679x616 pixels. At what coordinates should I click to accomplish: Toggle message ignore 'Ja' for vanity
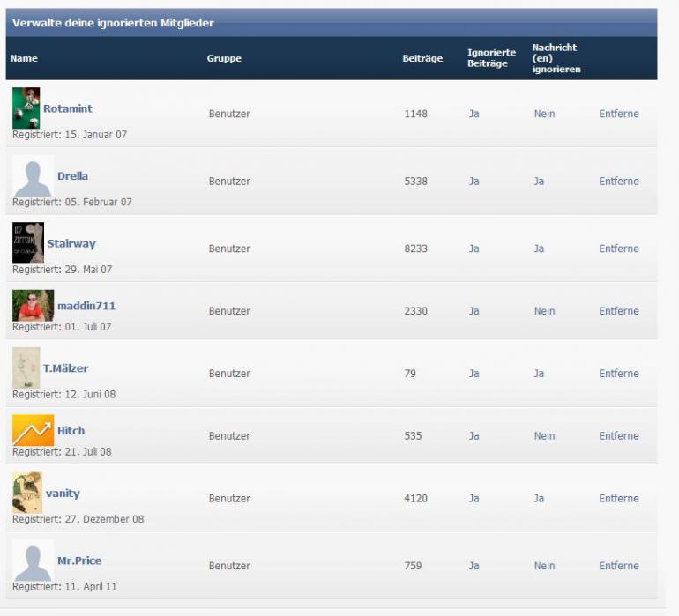click(539, 498)
